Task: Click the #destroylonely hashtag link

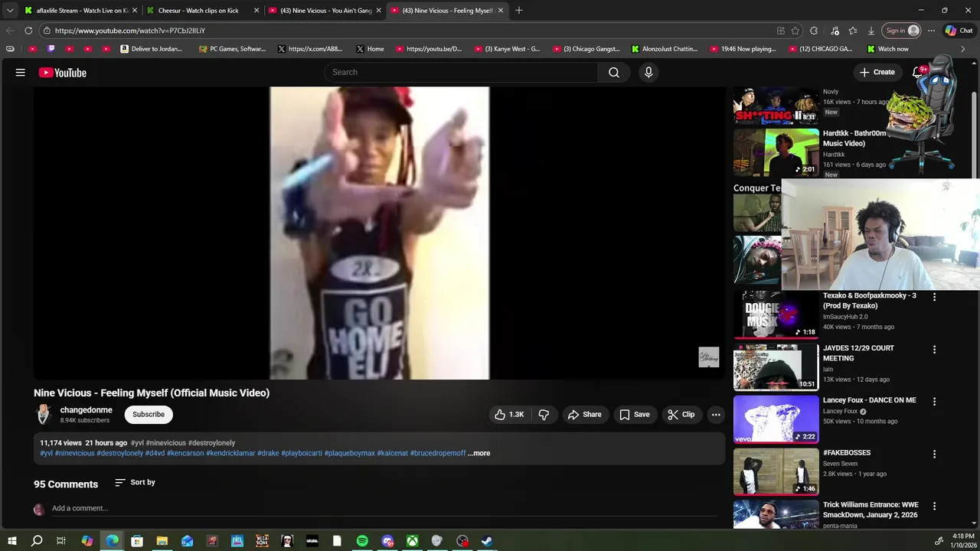Action: pyautogui.click(x=211, y=443)
